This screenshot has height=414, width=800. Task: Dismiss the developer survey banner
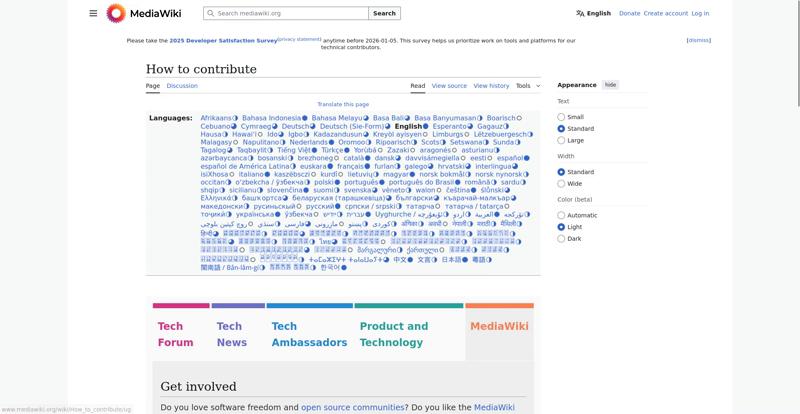coord(699,40)
